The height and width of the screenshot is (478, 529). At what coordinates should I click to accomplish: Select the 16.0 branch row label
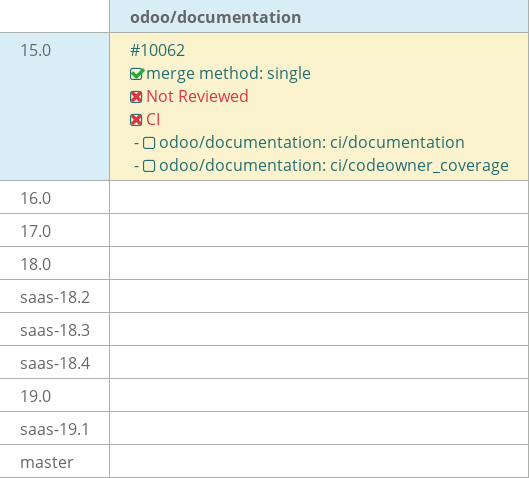(x=36, y=198)
